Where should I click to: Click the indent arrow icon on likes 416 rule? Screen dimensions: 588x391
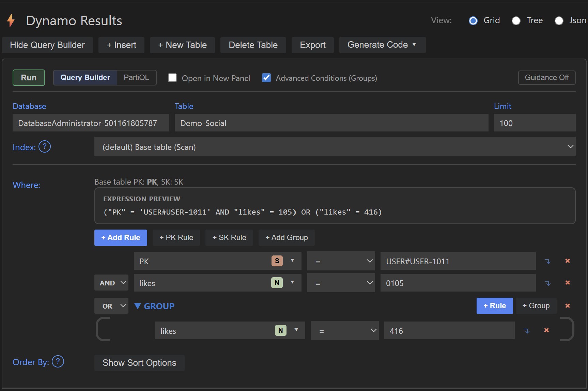[526, 331]
